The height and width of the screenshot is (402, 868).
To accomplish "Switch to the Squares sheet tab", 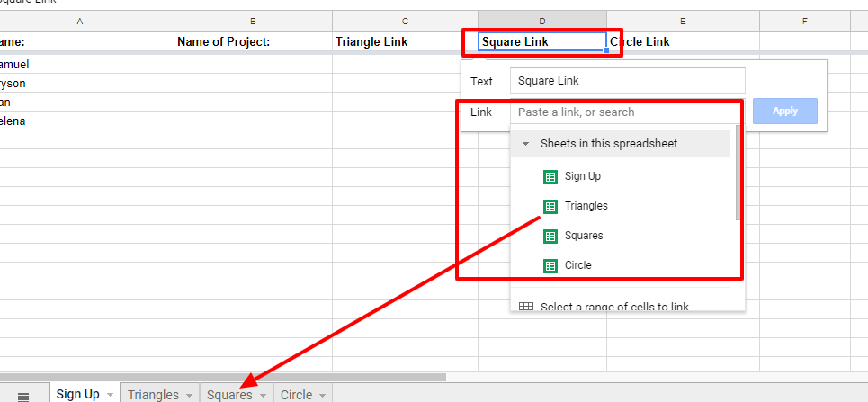I will [x=228, y=395].
